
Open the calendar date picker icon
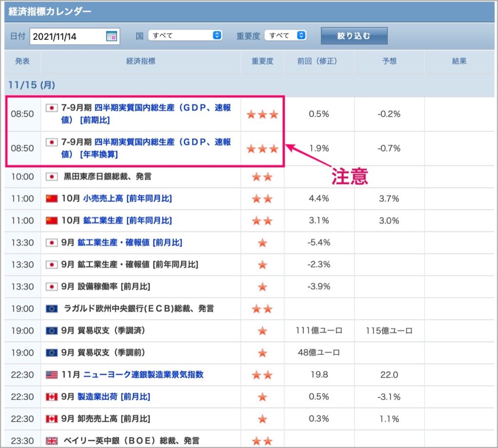[x=111, y=36]
